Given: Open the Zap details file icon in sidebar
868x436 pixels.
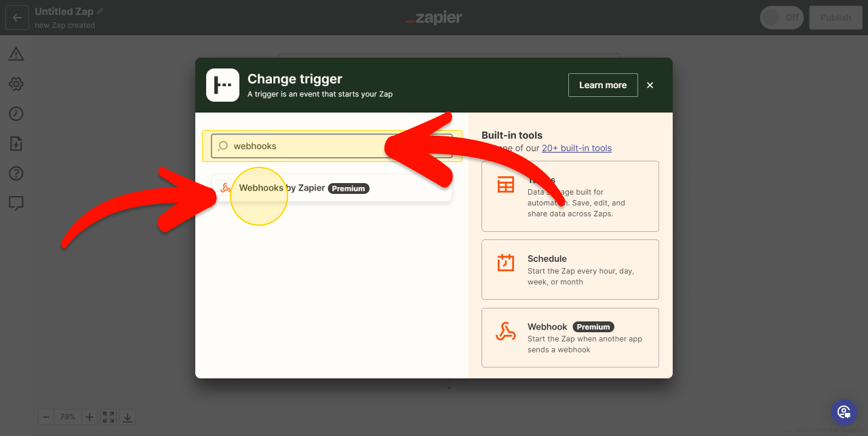Looking at the screenshot, I should 16,144.
